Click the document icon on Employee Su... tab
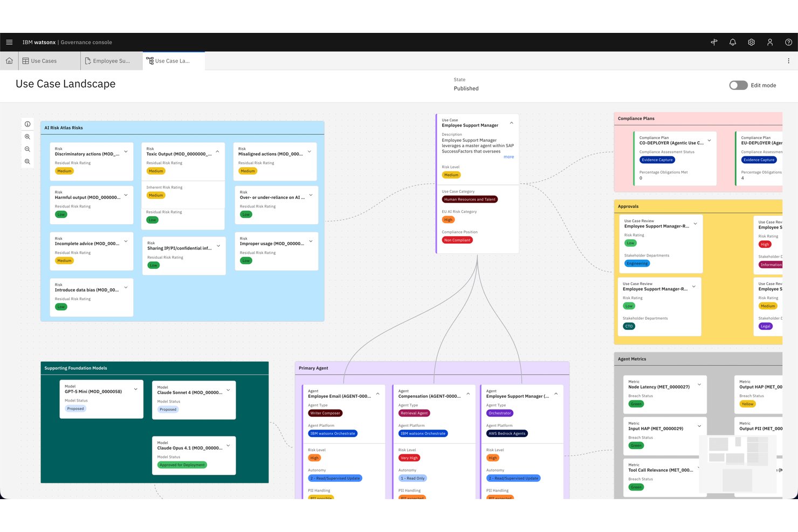Viewport: 798px width, 532px height. point(88,61)
